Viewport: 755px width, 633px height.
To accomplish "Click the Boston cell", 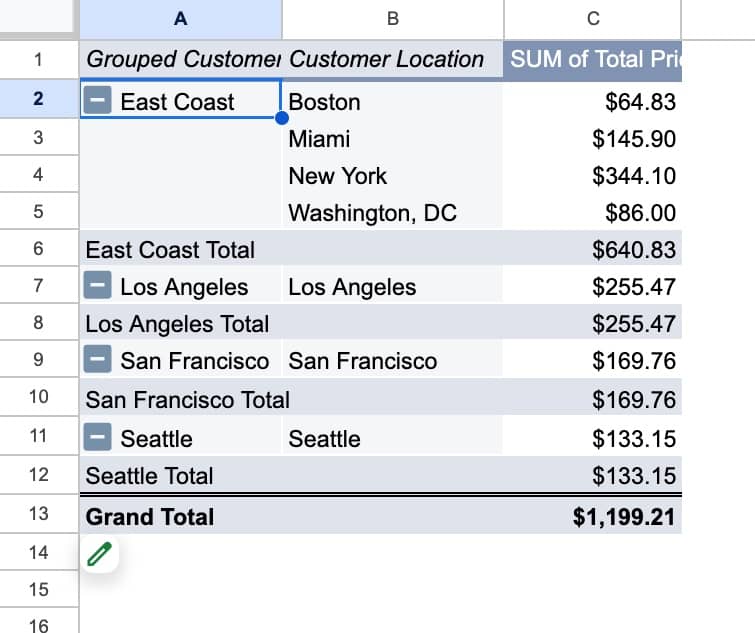I will coord(393,102).
